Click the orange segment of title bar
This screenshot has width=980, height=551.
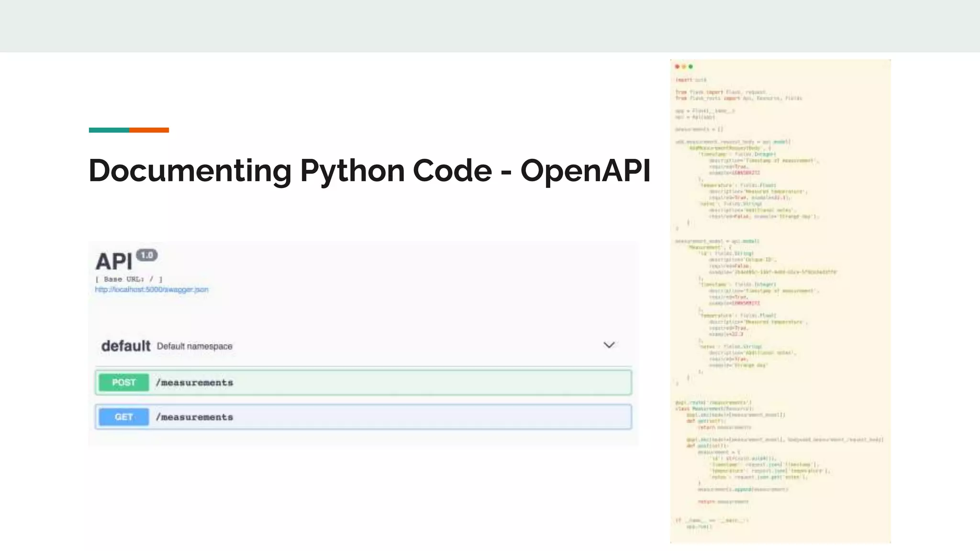pos(149,130)
